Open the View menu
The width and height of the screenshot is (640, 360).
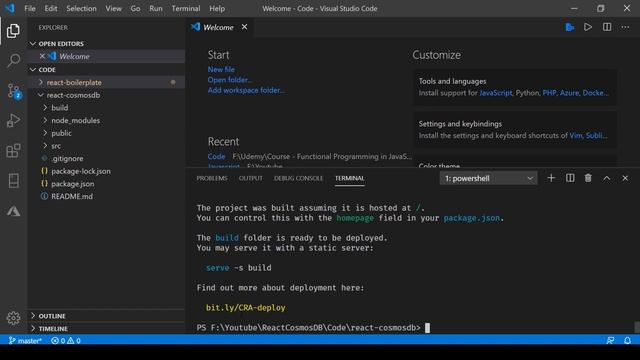click(113, 8)
